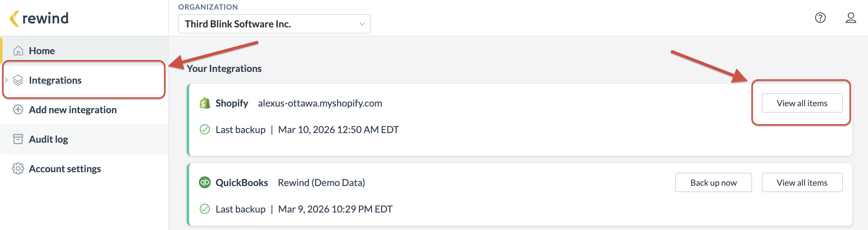Open the Audit log archive icon
868x230 pixels.
coord(18,139)
